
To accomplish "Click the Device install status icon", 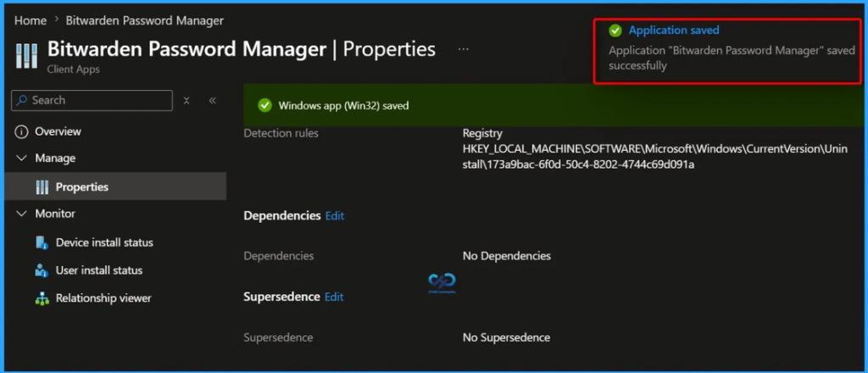I will [42, 242].
